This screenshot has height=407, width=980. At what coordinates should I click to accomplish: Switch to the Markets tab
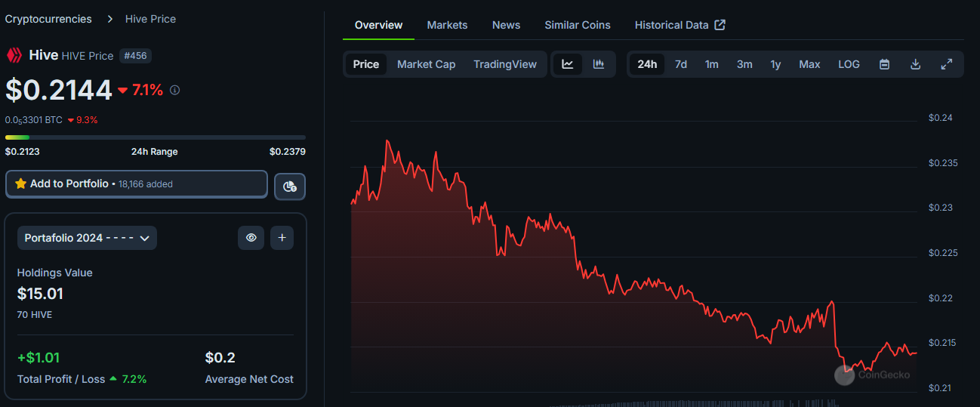coord(447,25)
